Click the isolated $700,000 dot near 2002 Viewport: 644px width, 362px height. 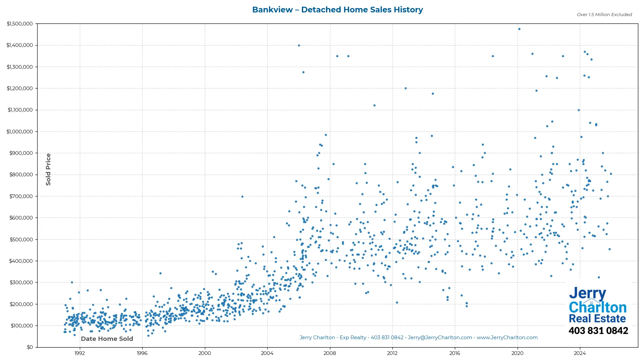pos(242,197)
